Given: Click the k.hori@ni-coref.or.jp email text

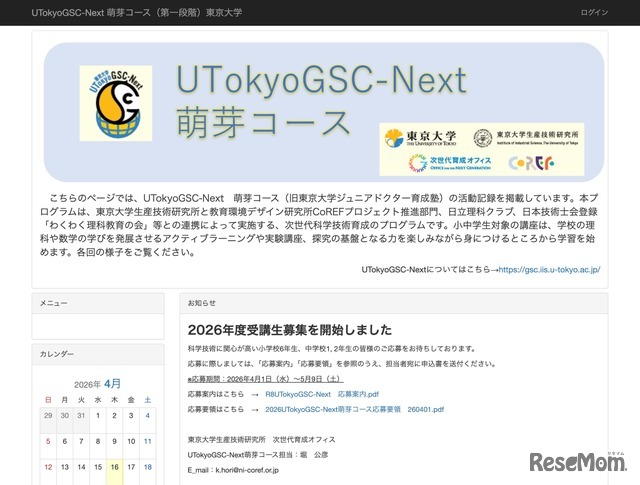Looking at the screenshot, I should 247,470.
